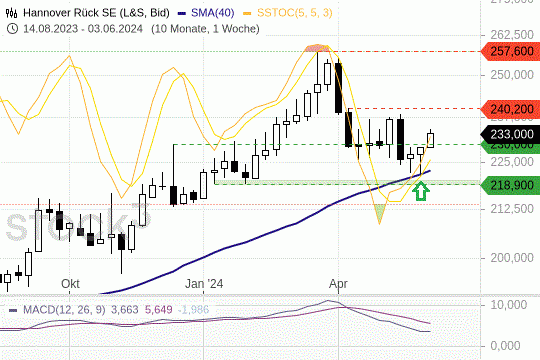Click the MACD legend color dash
This screenshot has width=540, height=360.
[x=13, y=310]
